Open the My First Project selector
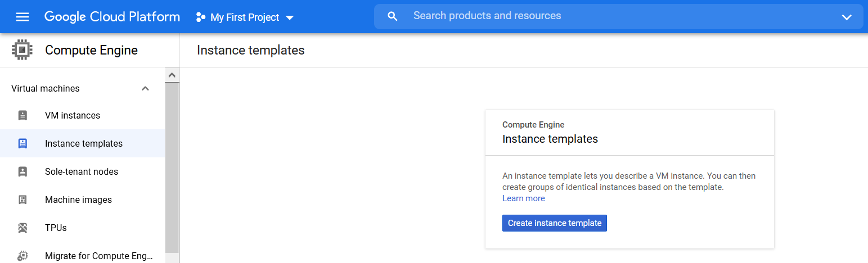Image resolution: width=868 pixels, height=263 pixels. (245, 17)
